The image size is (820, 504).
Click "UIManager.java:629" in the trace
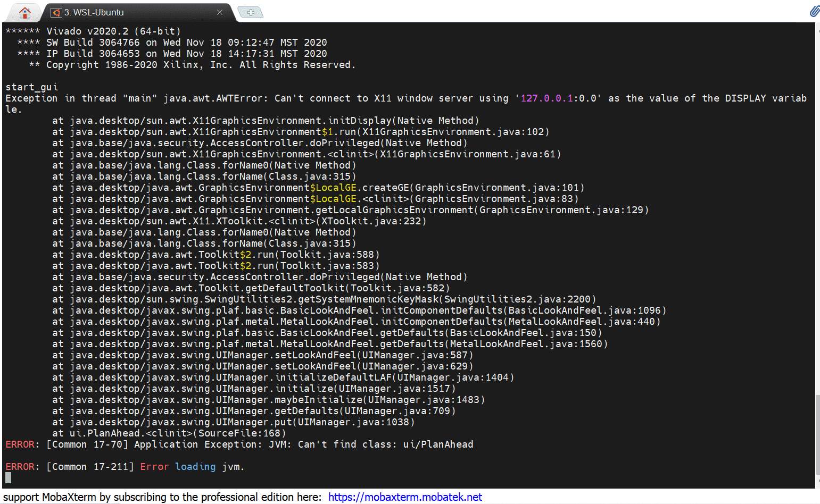[x=415, y=366]
